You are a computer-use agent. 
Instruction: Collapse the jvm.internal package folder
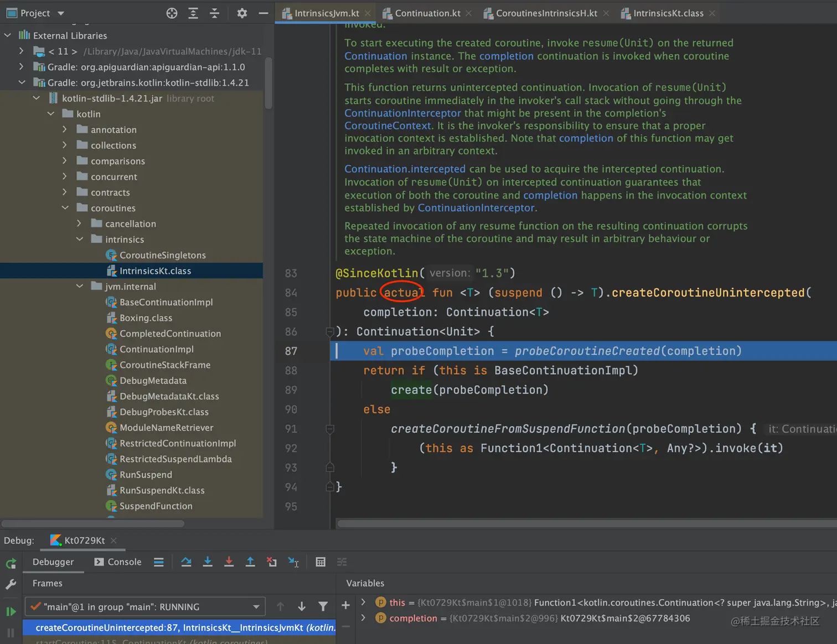click(x=79, y=286)
